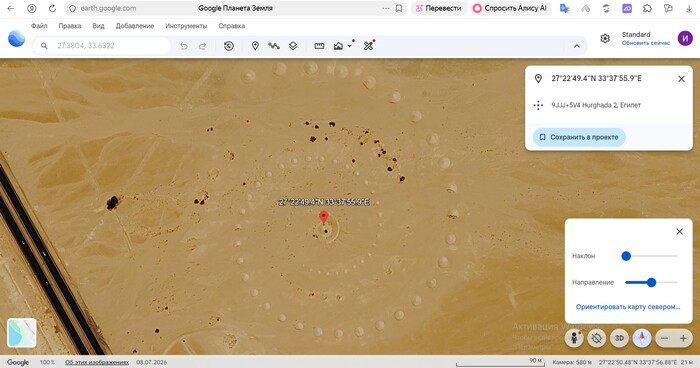Click the address bar earth.google.com
This screenshot has width=700, height=368.
pos(108,8)
